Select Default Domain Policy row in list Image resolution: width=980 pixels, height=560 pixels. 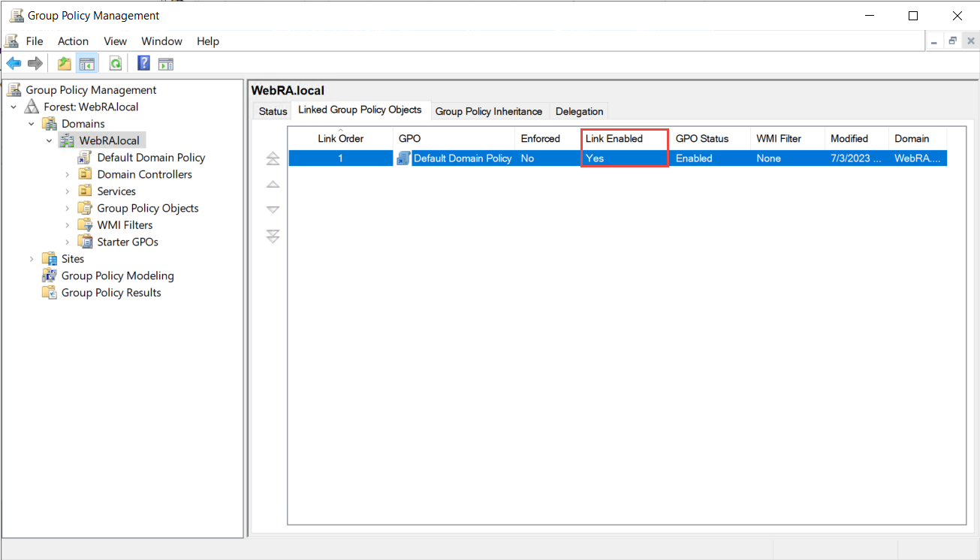pos(462,158)
